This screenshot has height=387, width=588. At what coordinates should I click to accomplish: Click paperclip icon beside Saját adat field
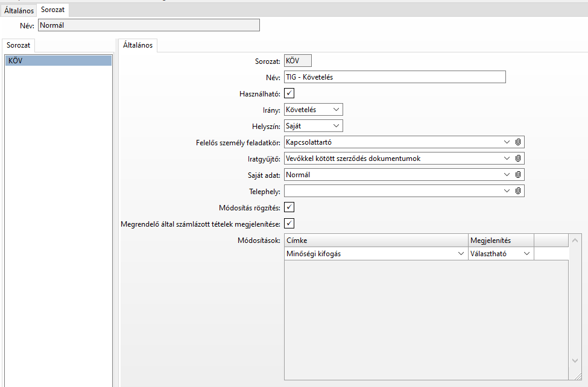pyautogui.click(x=517, y=175)
